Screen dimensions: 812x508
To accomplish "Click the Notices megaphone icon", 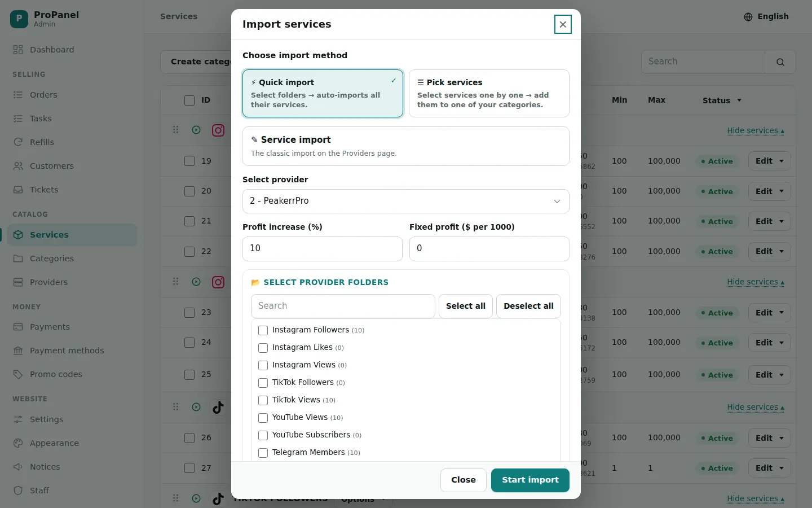I will coord(18,467).
